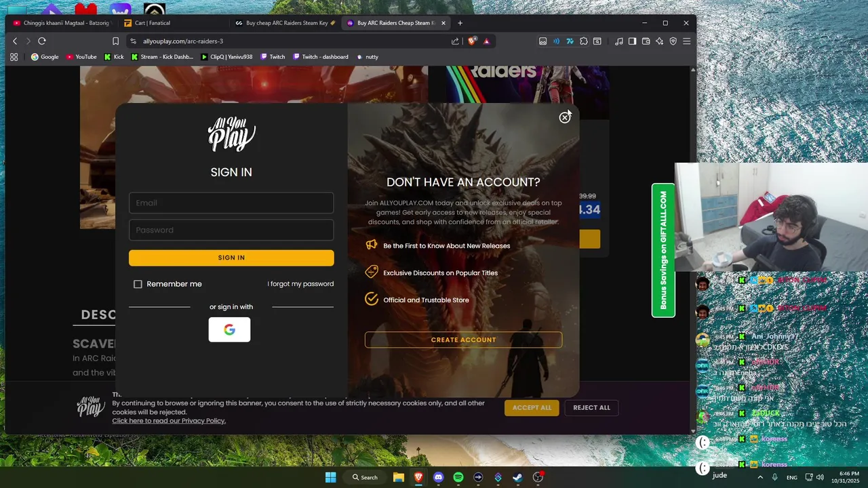Click the address bar URL allyouplay.com/arc-raiders-3
Viewport: 868px width, 488px height.
[183, 41]
